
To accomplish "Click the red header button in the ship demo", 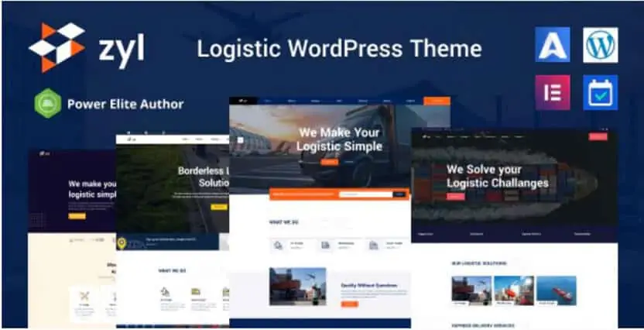I will tap(598, 136).
